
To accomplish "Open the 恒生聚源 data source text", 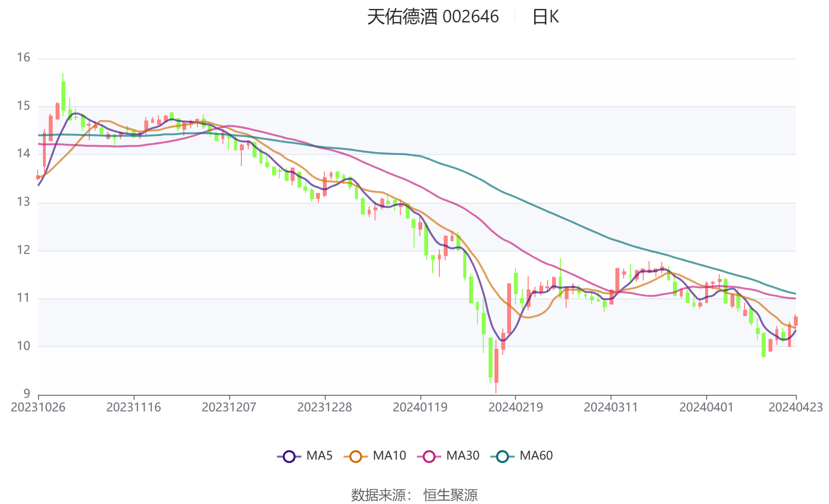I will [450, 495].
